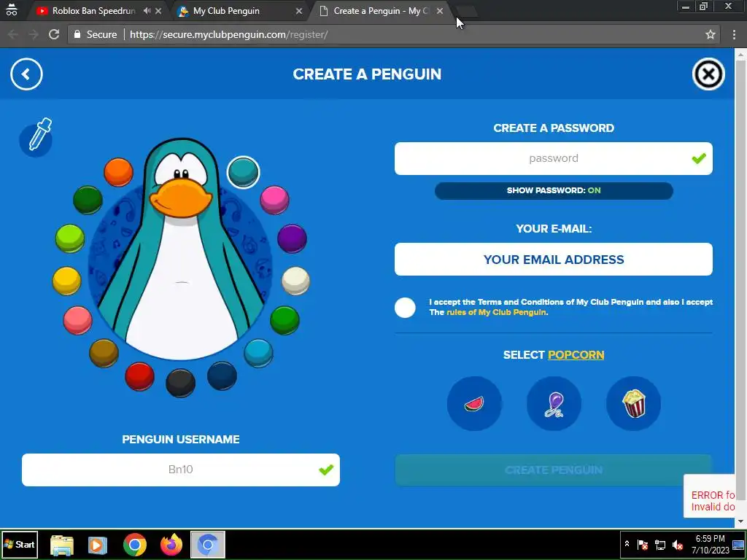Close the My Club Penguin tab
The width and height of the screenshot is (747, 560).
[x=298, y=11]
